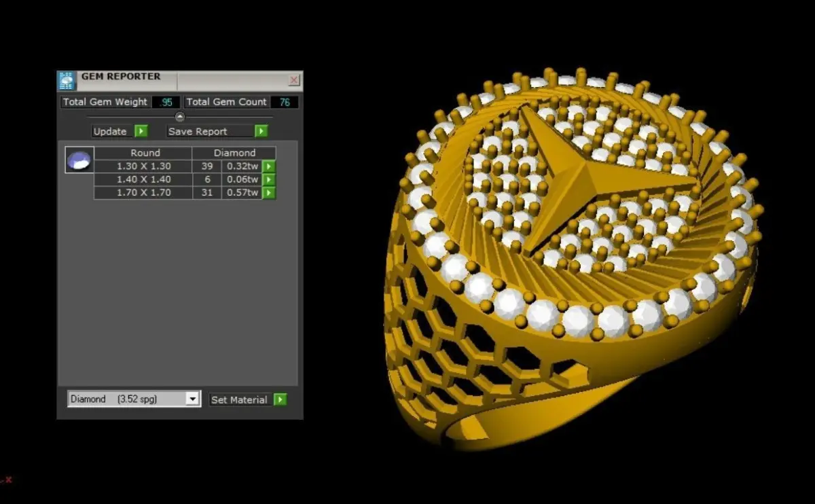Click the GEM REPORTER title text
Image resolution: width=815 pixels, height=504 pixels.
point(121,77)
